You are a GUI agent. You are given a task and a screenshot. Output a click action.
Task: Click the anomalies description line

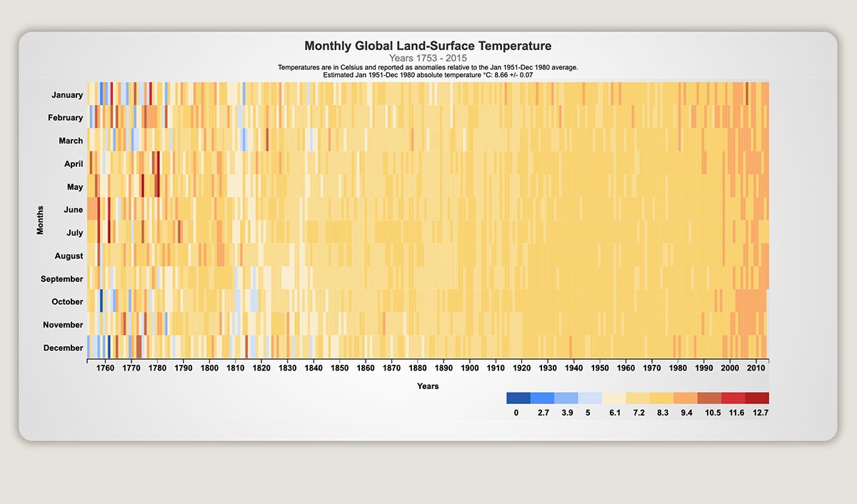[428, 67]
